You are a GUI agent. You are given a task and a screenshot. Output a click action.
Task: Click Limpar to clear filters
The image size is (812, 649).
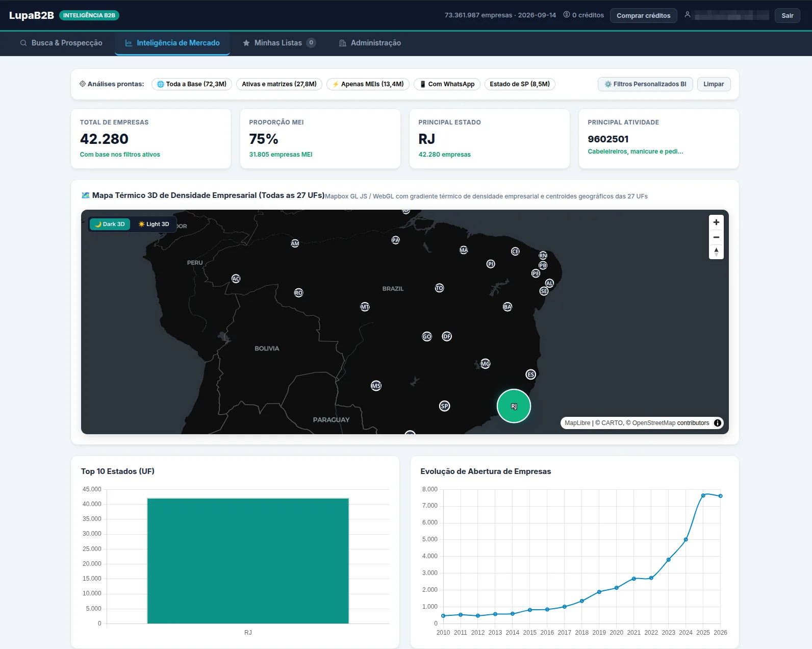point(714,84)
